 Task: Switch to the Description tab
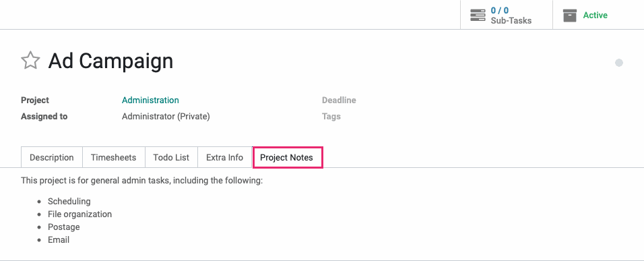click(52, 157)
